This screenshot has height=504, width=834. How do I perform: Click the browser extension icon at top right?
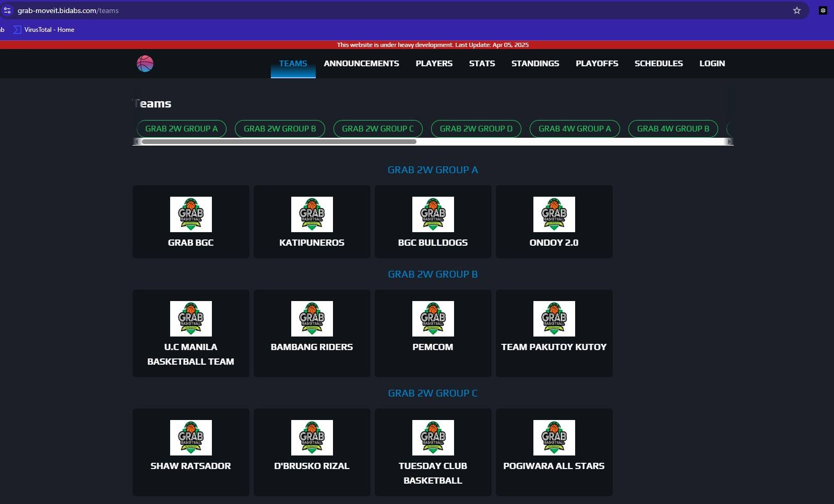[x=823, y=10]
